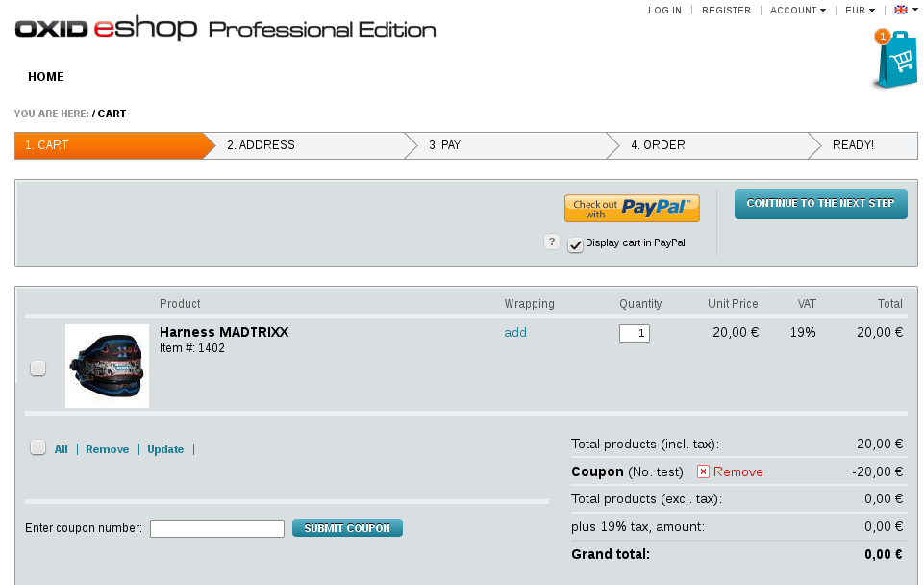Enable Display cart in PayPal checkbox
924x585 pixels.
576,244
